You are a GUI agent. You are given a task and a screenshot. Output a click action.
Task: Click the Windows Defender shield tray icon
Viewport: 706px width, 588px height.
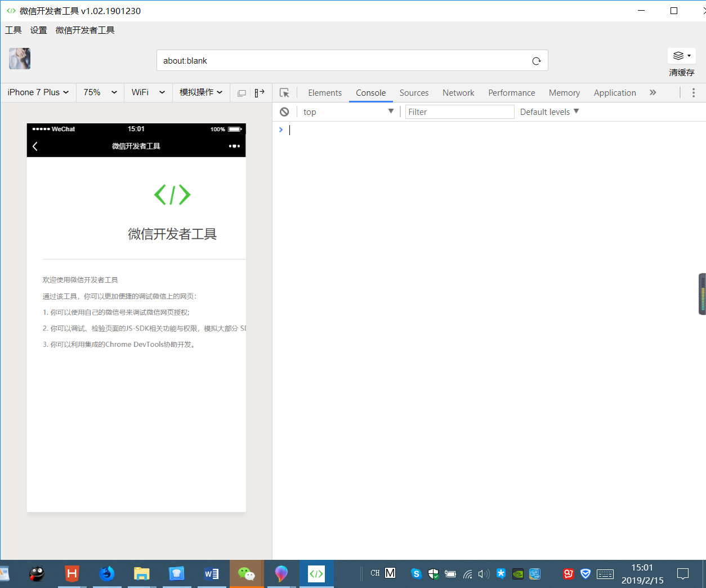(433, 574)
